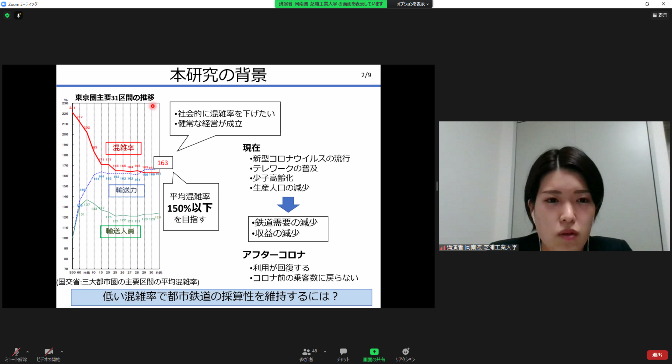Click the green screen-sharing notification bar
This screenshot has width=672, height=364.
click(331, 4)
